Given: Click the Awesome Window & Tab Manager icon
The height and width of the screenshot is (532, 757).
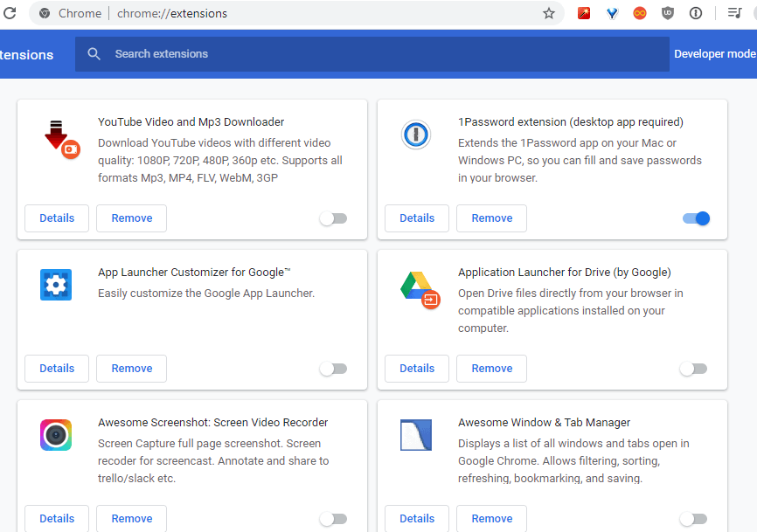Looking at the screenshot, I should click(x=415, y=435).
